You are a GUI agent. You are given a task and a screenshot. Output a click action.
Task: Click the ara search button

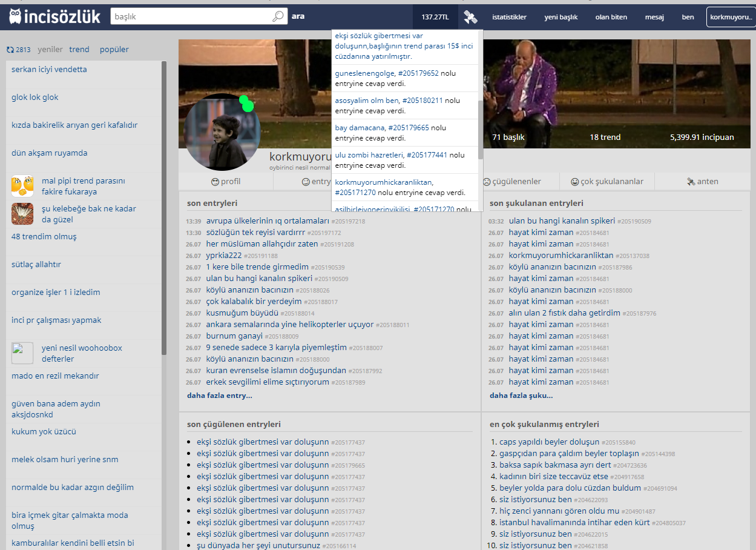(x=298, y=16)
